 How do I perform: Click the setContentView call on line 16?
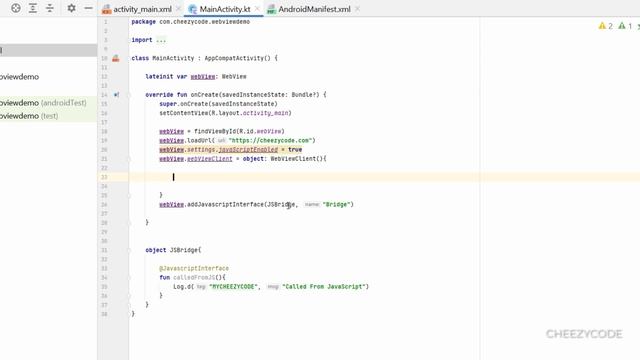click(x=225, y=113)
